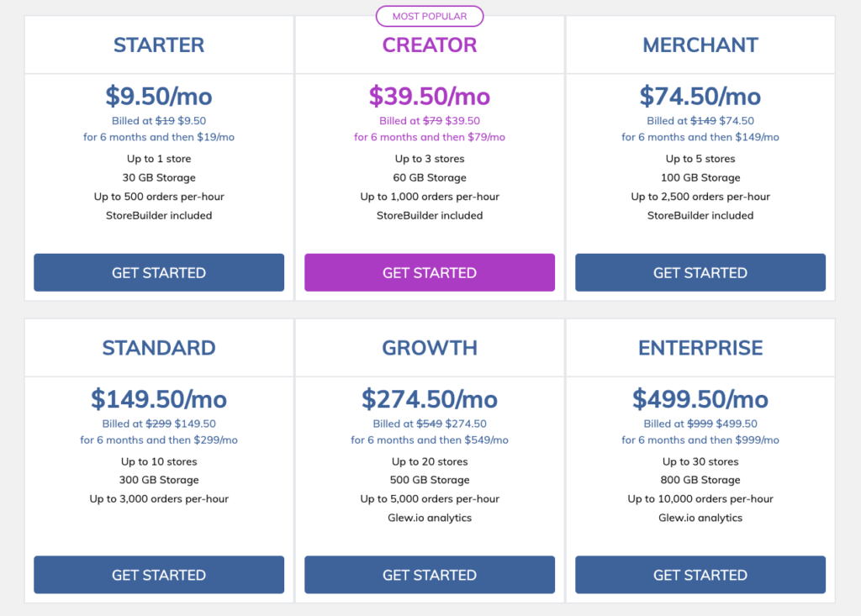Click the Up to 10 stores feature text
The image size is (861, 616).
click(159, 461)
